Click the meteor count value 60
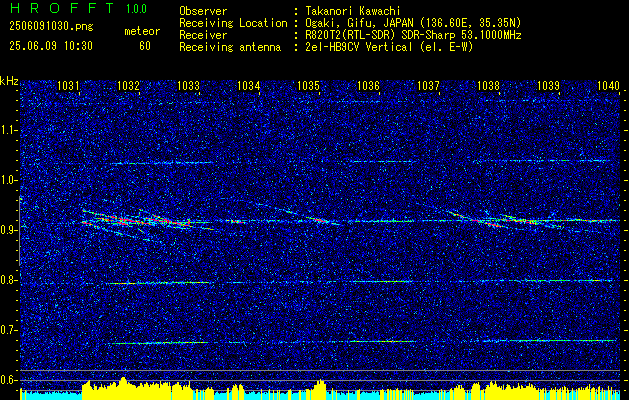This screenshot has width=629, height=400. coord(145,46)
